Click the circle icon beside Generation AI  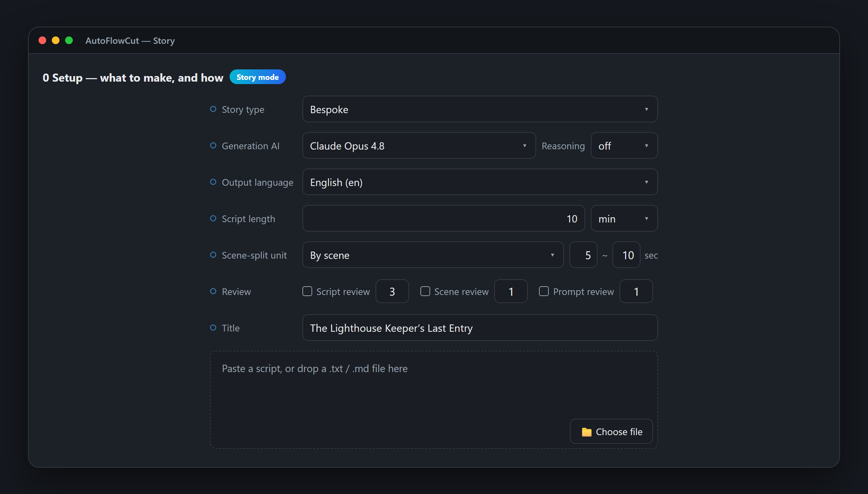pyautogui.click(x=213, y=146)
